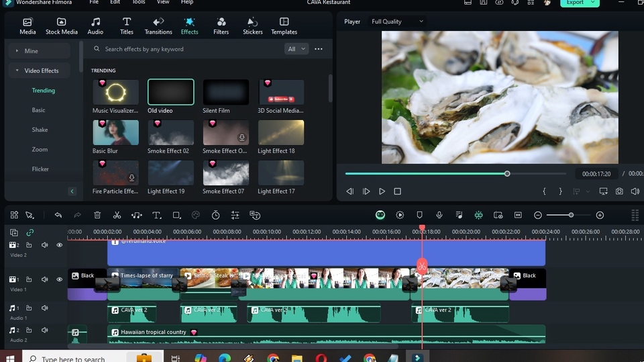The height and width of the screenshot is (362, 644).
Task: Select the Basic Blur effect thumbnail
Action: (x=116, y=132)
